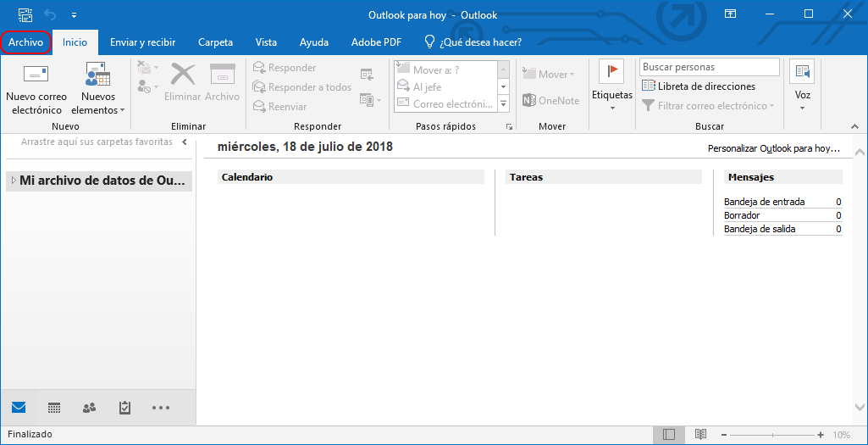Open Customize Quick Access Toolbar dropdown

pyautogui.click(x=75, y=15)
